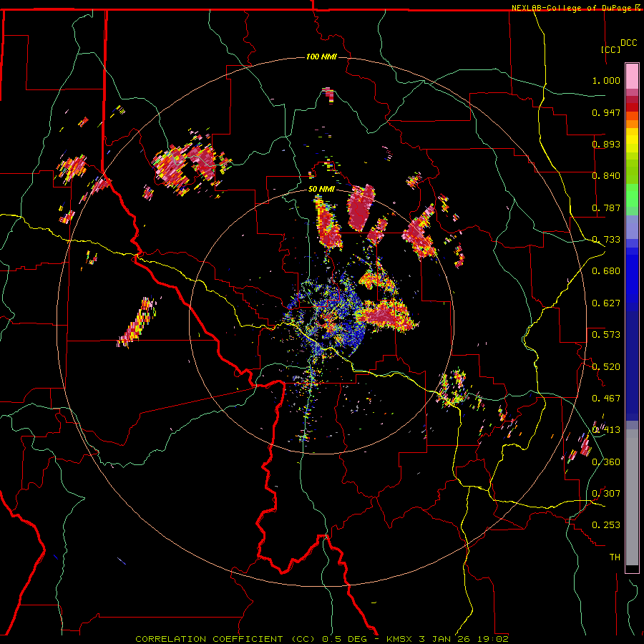Click the 0.467 scale value
644x644 pixels.
606,399
